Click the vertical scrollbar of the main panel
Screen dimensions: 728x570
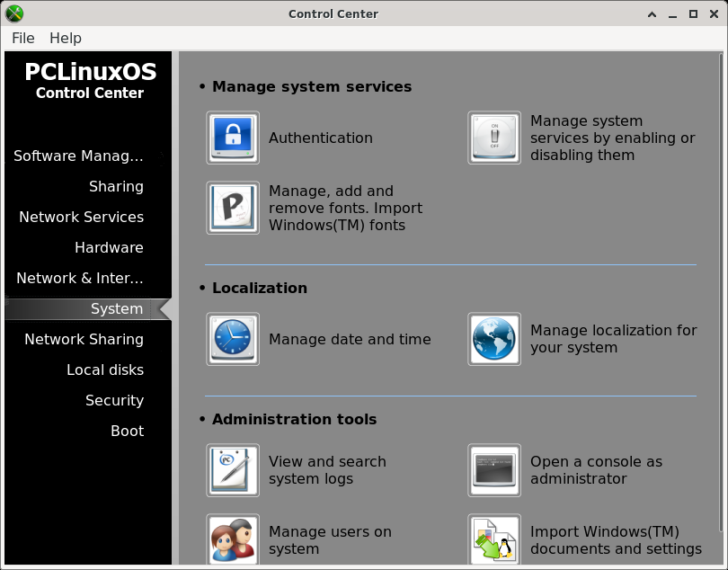click(721, 293)
